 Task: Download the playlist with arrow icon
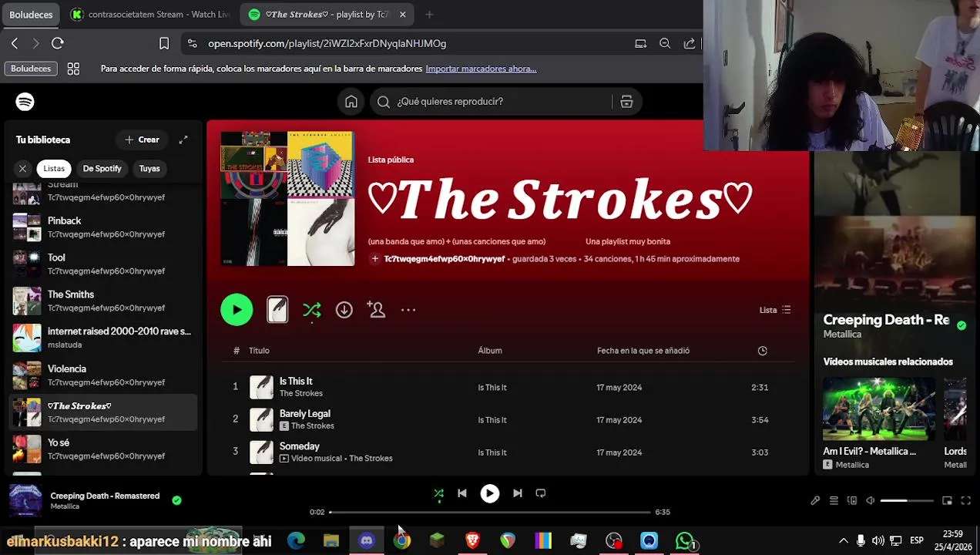click(x=344, y=310)
